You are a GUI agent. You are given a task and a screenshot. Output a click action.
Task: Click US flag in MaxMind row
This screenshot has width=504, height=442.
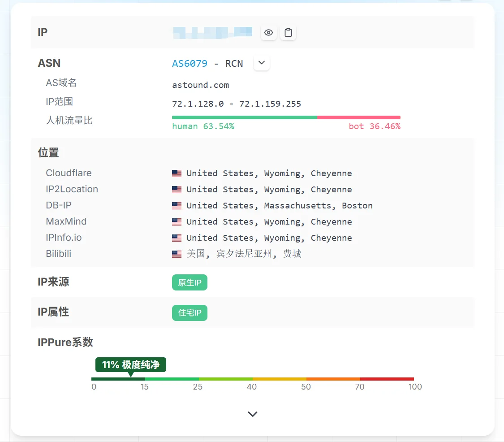[x=177, y=221]
